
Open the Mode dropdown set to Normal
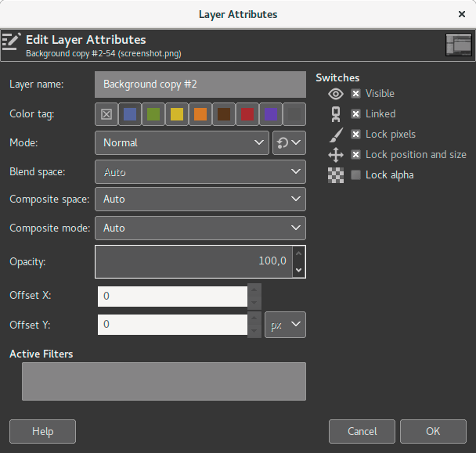tap(182, 143)
